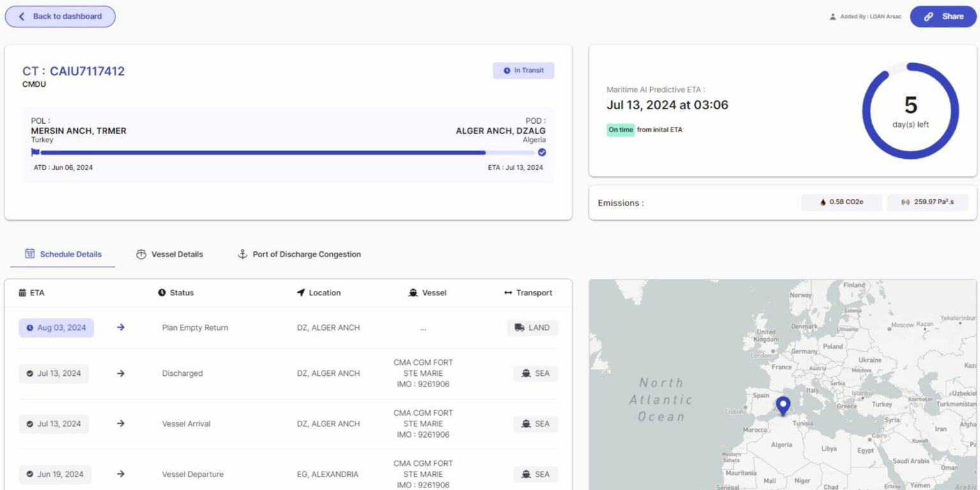Click the checkmark icon at the POD end
980x490 pixels.
[x=542, y=152]
